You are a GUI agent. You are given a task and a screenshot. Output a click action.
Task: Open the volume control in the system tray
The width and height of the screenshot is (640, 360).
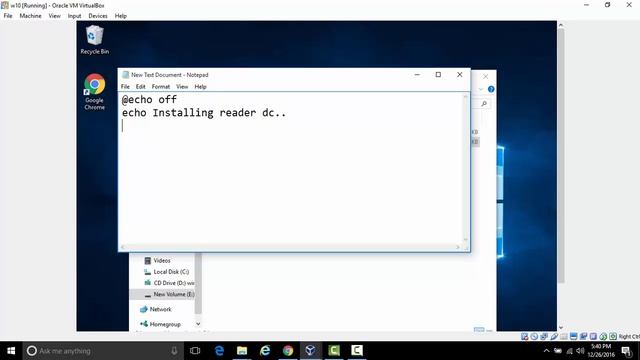click(x=580, y=351)
